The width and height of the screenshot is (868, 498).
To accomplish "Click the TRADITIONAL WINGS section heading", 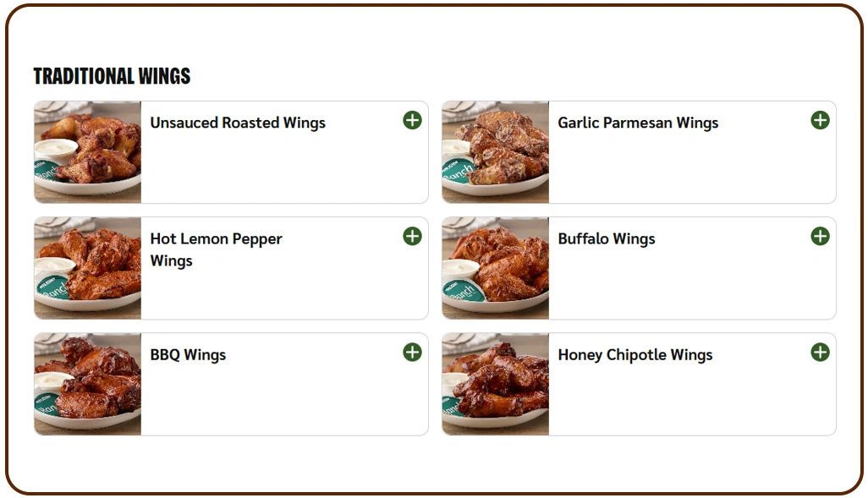I will pyautogui.click(x=111, y=76).
